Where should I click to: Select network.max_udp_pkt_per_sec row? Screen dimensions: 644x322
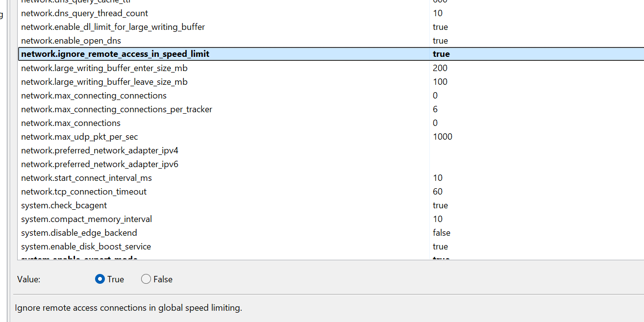(331, 137)
